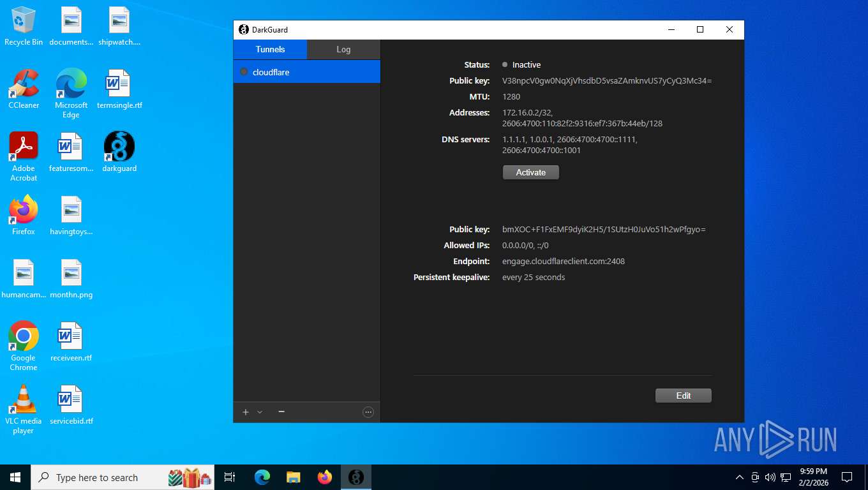The height and width of the screenshot is (490, 868).
Task: Select termsingle.rtf desktop file
Action: (119, 89)
